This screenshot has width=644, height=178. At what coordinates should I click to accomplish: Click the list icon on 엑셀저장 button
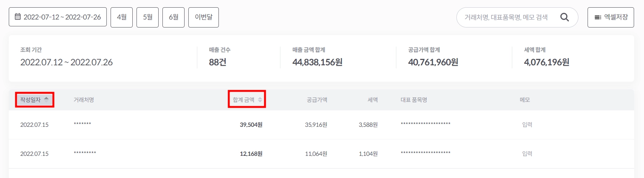tap(598, 17)
